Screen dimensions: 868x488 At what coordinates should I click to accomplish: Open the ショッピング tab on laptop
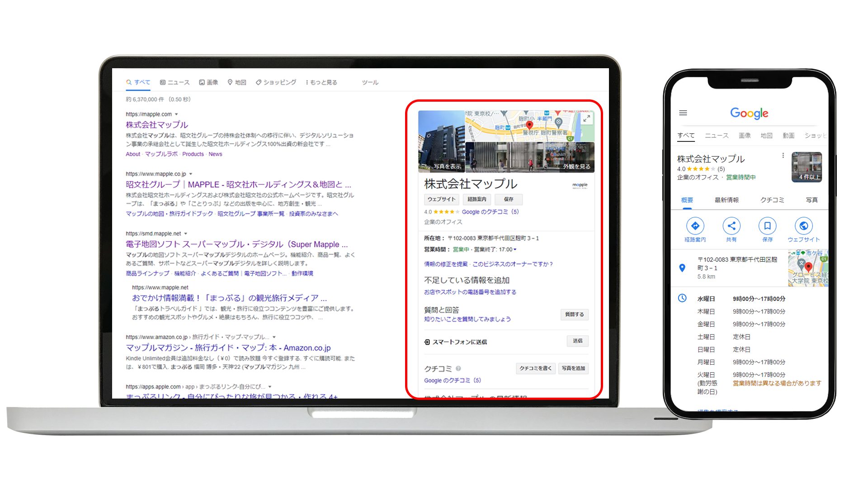pyautogui.click(x=276, y=82)
